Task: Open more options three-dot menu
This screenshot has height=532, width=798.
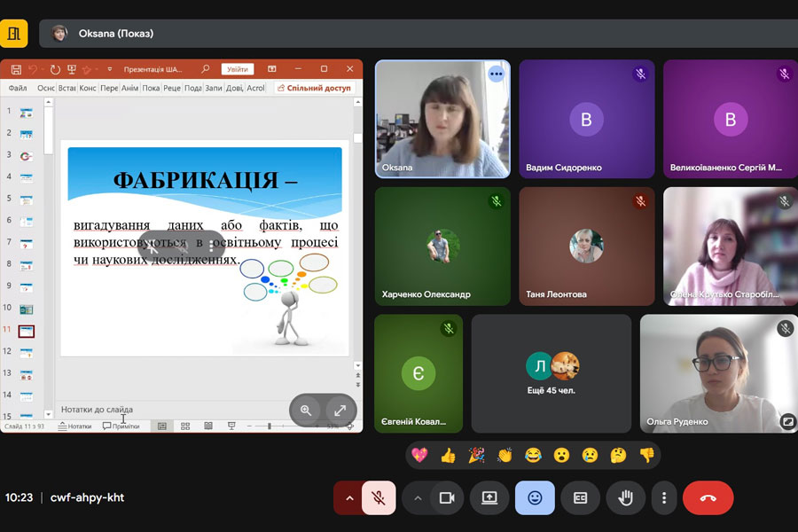Action: point(664,498)
